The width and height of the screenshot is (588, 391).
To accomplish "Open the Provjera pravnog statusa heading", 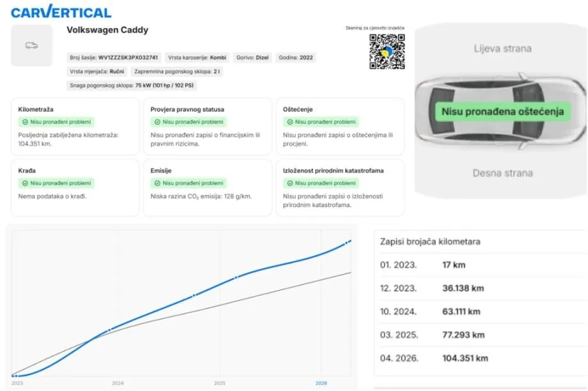I will [187, 109].
